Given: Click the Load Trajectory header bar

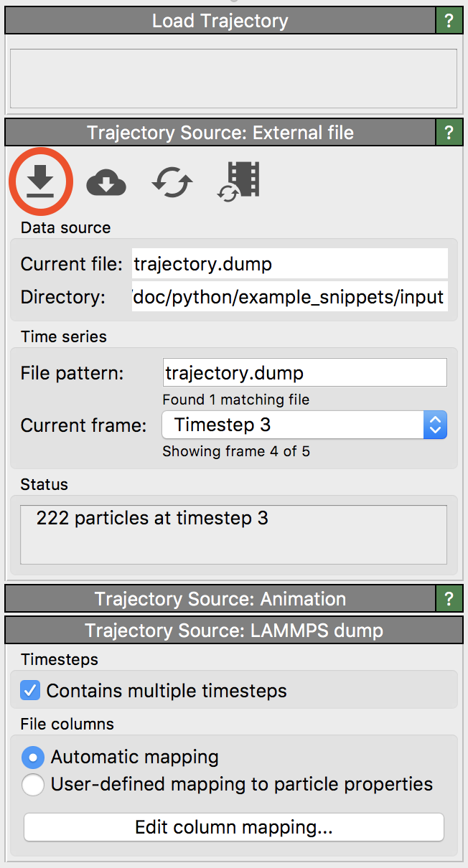Looking at the screenshot, I should (x=220, y=21).
